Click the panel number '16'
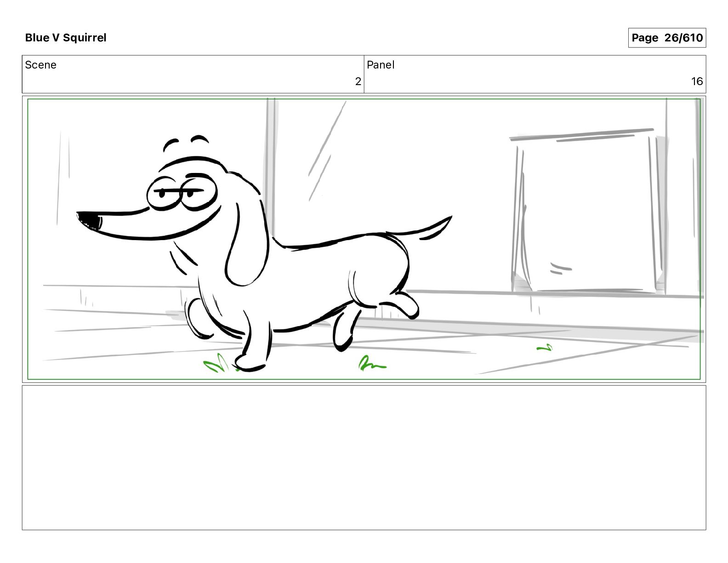Image resolution: width=728 pixels, height=563 pixels. 697,81
